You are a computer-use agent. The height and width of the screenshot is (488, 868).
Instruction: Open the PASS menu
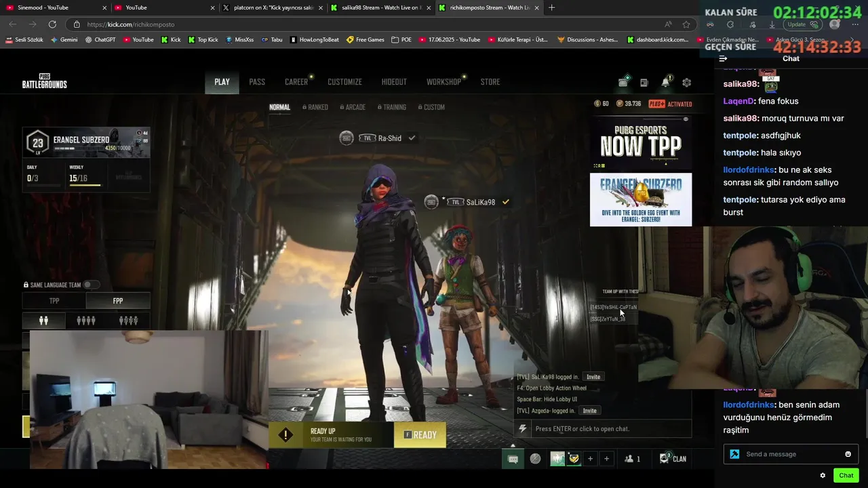click(257, 82)
